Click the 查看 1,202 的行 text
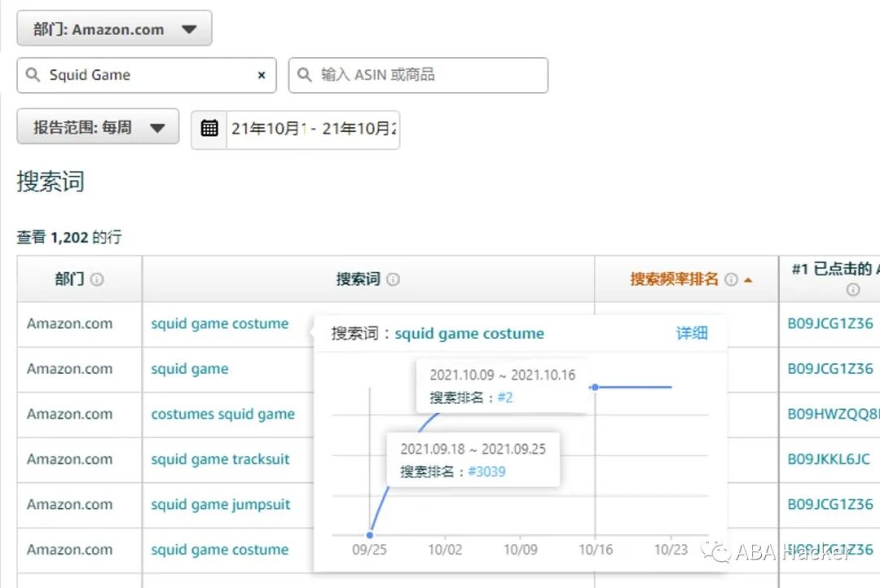880x588 pixels. pos(68,237)
